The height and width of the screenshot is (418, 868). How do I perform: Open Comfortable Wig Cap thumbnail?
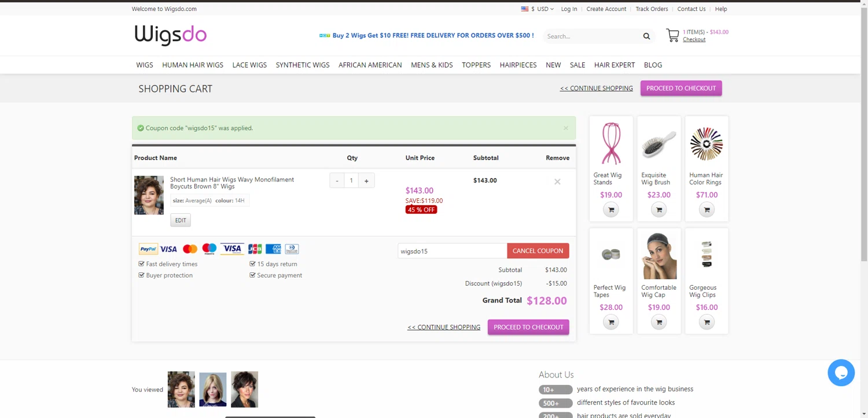coord(659,256)
